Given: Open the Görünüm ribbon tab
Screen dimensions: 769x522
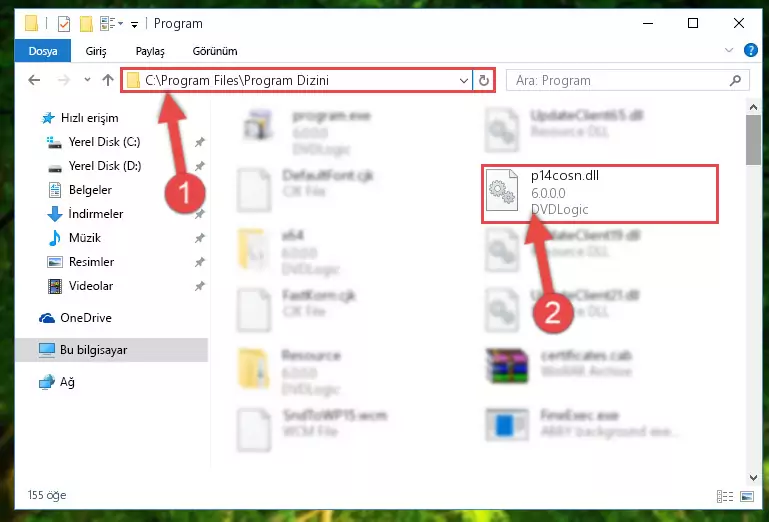Looking at the screenshot, I should (x=215, y=51).
